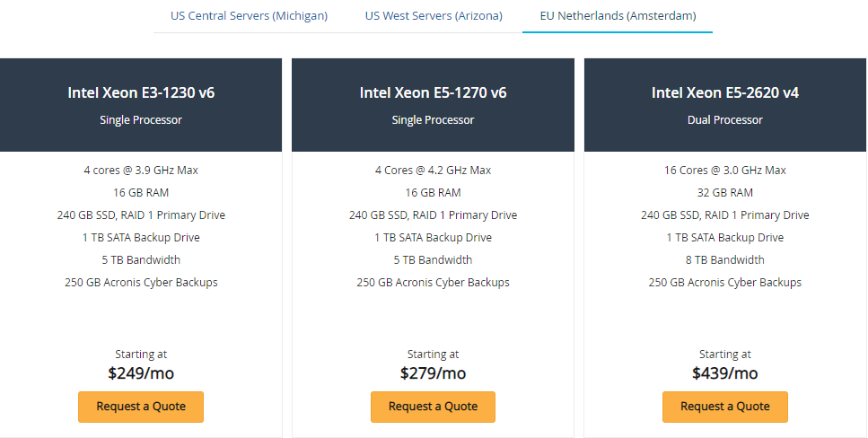Switch to US West Servers (Arizona) tab
This screenshot has height=438, width=868.
coord(434,16)
